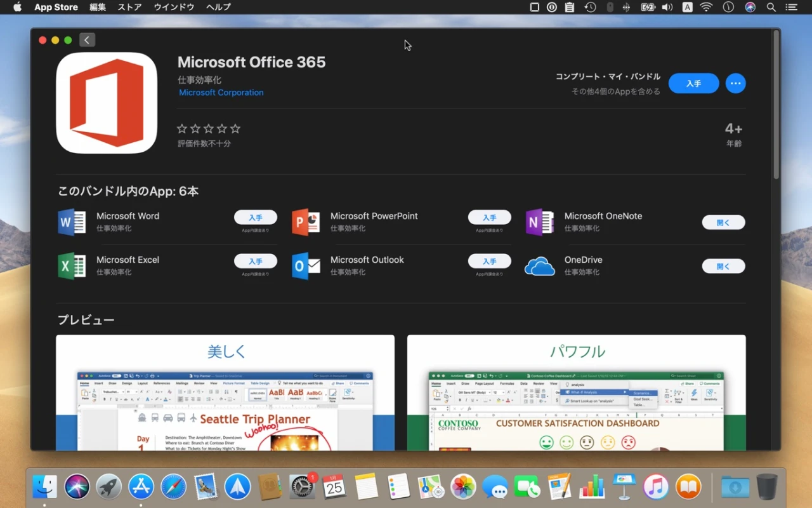Click the Microsoft PowerPoint app icon
The image size is (812, 508).
pos(305,222)
